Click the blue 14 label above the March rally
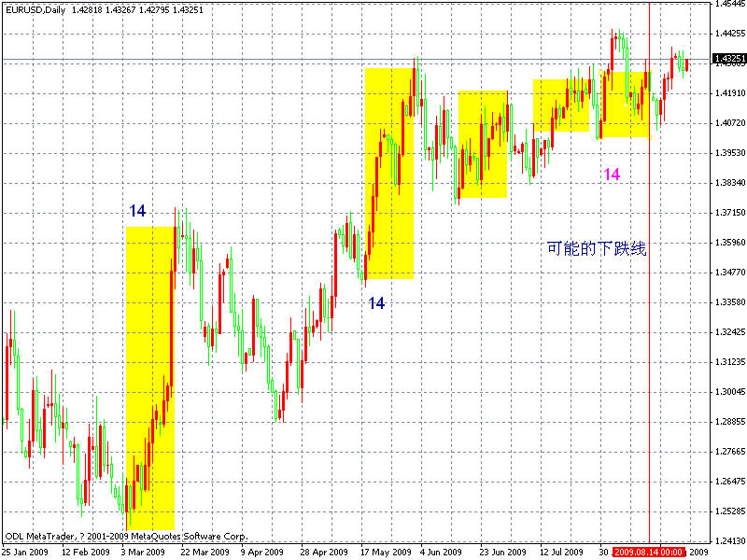 (x=136, y=212)
